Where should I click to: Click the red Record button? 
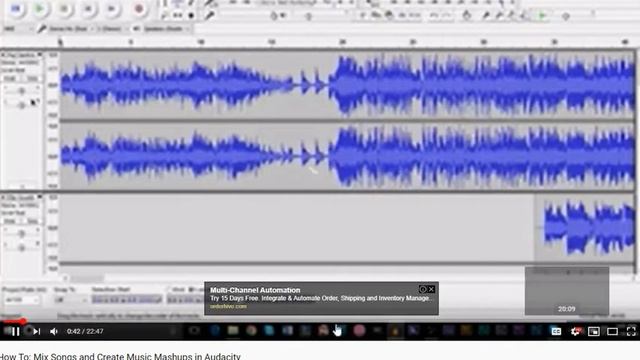(x=139, y=8)
